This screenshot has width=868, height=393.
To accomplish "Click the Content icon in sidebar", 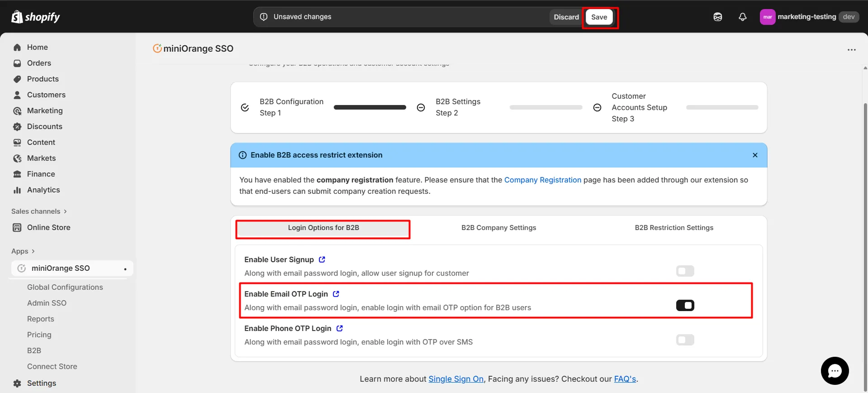I will coord(17,143).
